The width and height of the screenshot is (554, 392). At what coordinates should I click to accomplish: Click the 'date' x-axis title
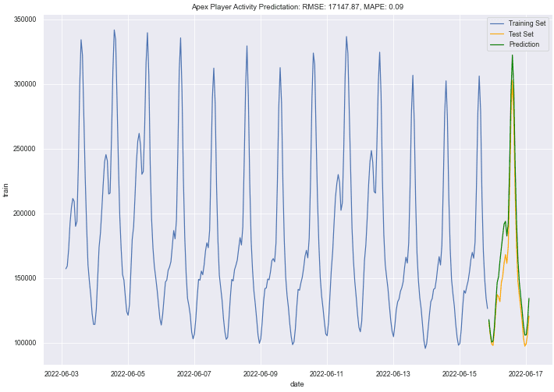(x=297, y=384)
